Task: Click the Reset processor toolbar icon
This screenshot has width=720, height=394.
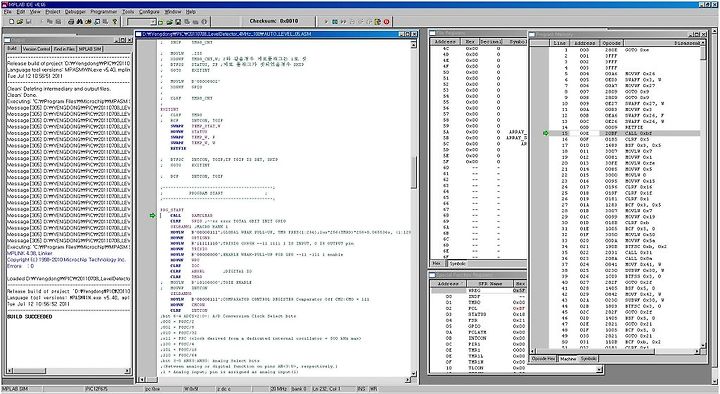Action: pyautogui.click(x=378, y=22)
